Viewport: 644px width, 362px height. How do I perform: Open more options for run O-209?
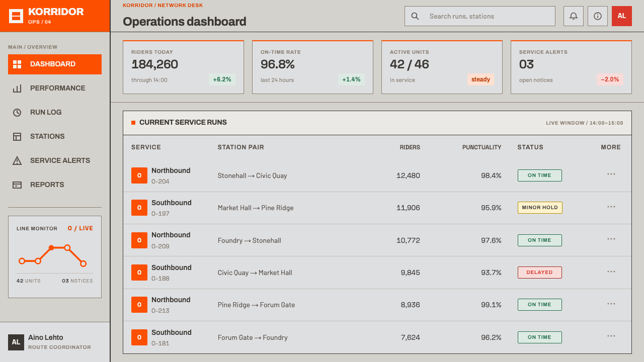point(611,239)
